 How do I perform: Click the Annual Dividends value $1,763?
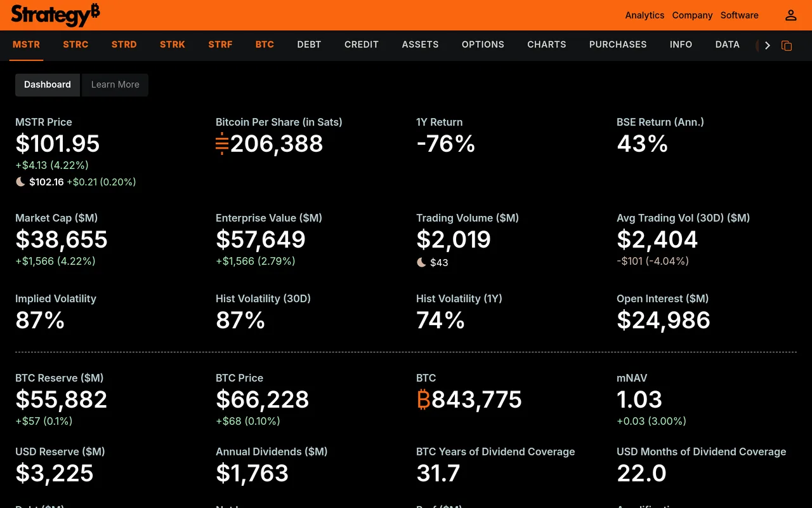252,474
